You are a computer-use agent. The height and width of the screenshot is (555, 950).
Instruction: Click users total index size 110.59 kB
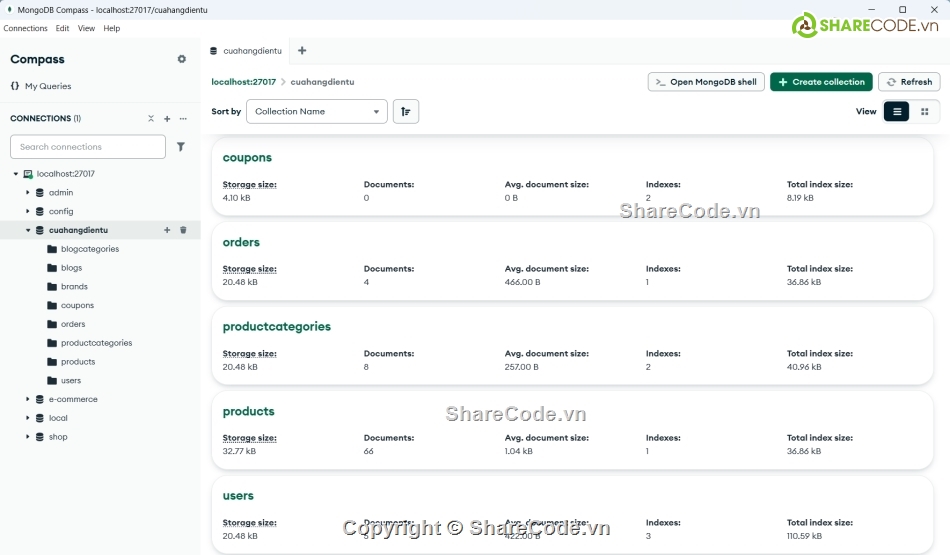[x=805, y=536]
